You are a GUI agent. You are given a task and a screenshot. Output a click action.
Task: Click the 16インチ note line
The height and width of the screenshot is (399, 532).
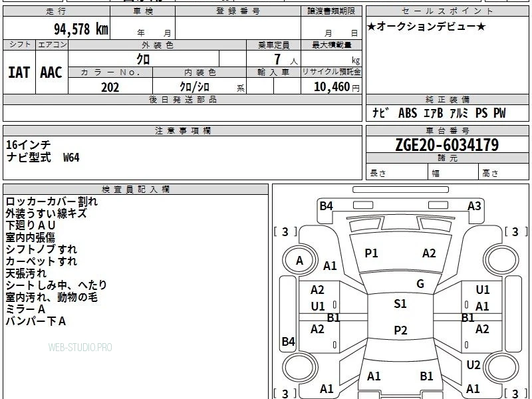point(29,145)
